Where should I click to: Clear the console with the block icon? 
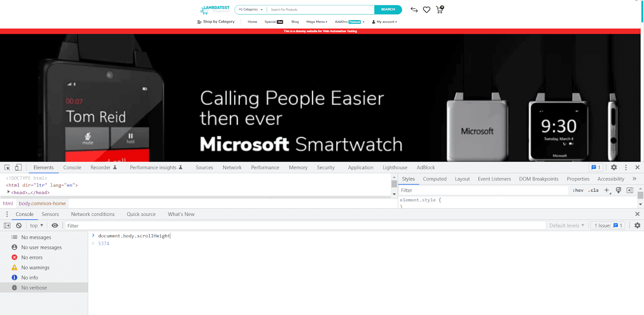point(19,226)
